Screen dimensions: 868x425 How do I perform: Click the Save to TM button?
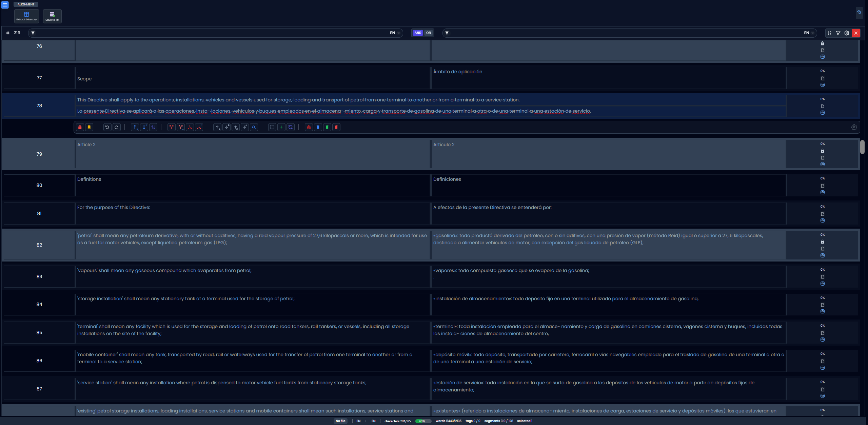pos(52,16)
